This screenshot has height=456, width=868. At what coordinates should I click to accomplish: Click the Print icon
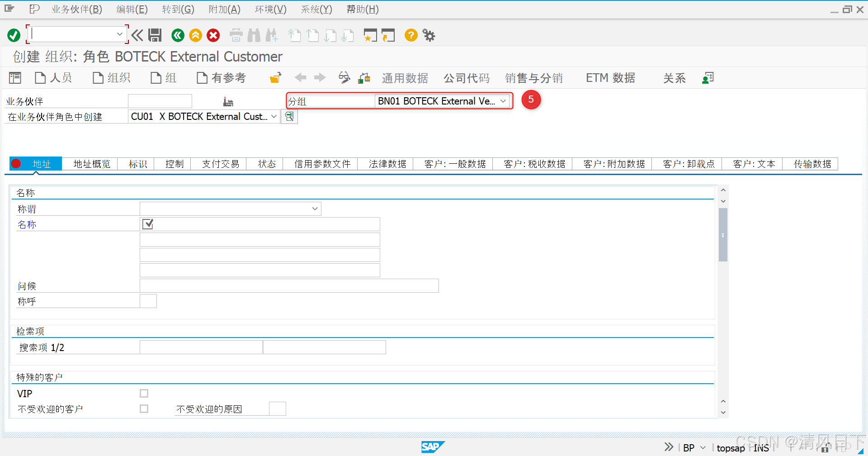click(236, 35)
